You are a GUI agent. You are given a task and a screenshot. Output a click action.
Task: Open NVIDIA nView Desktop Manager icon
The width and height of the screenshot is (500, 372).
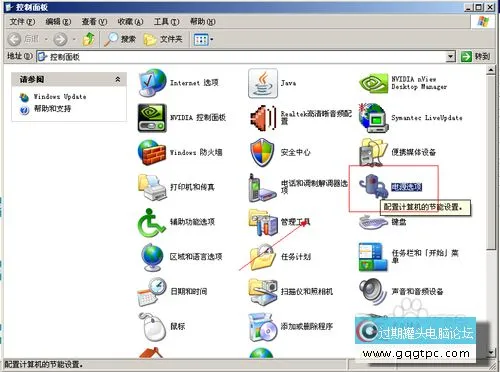click(x=373, y=83)
